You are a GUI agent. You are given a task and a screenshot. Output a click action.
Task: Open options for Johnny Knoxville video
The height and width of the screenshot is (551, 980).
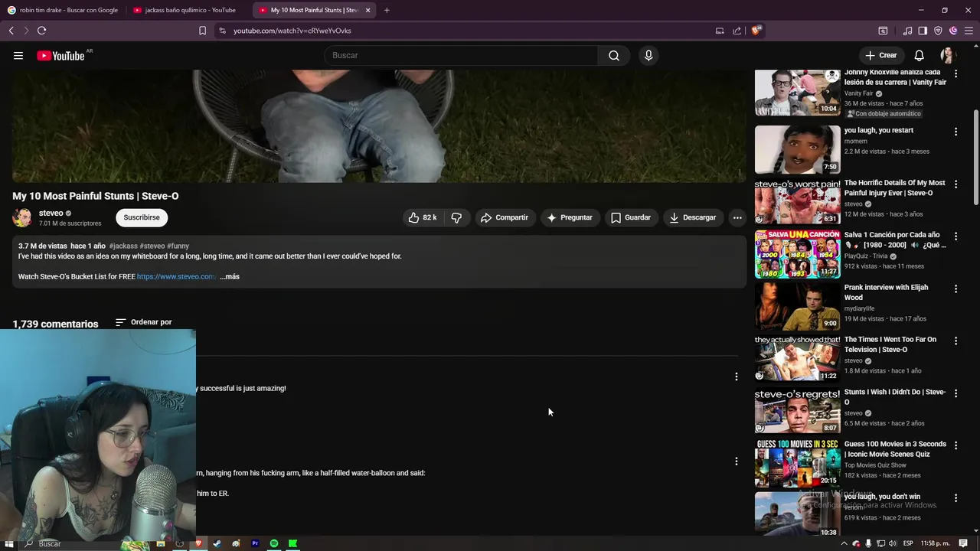[x=955, y=74]
